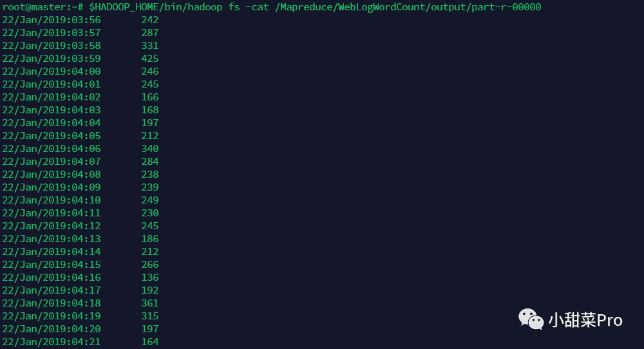Click the timestamp 22/Jan/2019:04:16
This screenshot has height=349, width=644.
pos(52,277)
